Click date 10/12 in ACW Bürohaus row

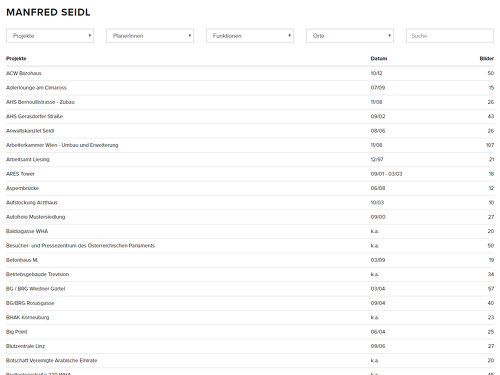coord(376,73)
